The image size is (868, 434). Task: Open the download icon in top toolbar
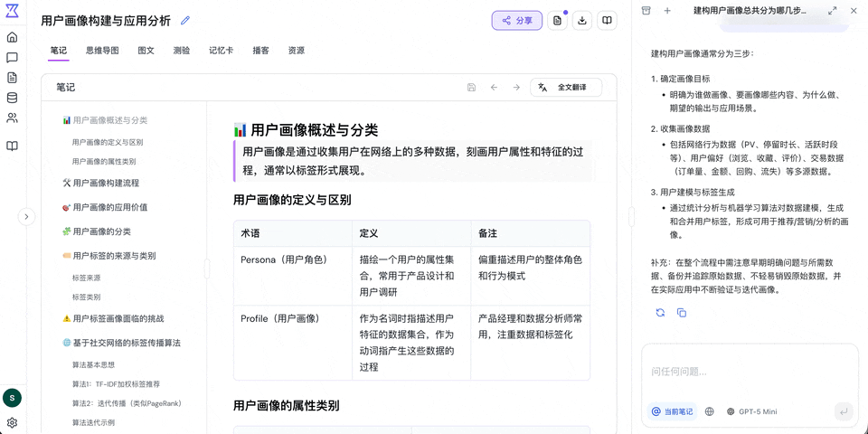(582, 20)
